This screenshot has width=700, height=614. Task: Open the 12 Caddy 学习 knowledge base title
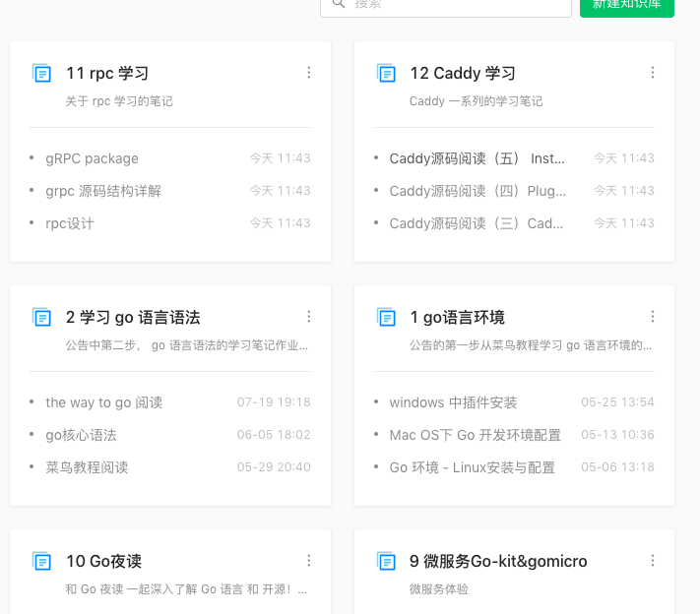463,73
